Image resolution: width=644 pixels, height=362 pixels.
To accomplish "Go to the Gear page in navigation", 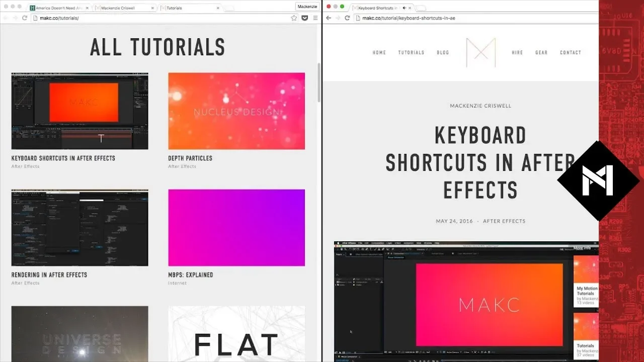I will point(541,53).
